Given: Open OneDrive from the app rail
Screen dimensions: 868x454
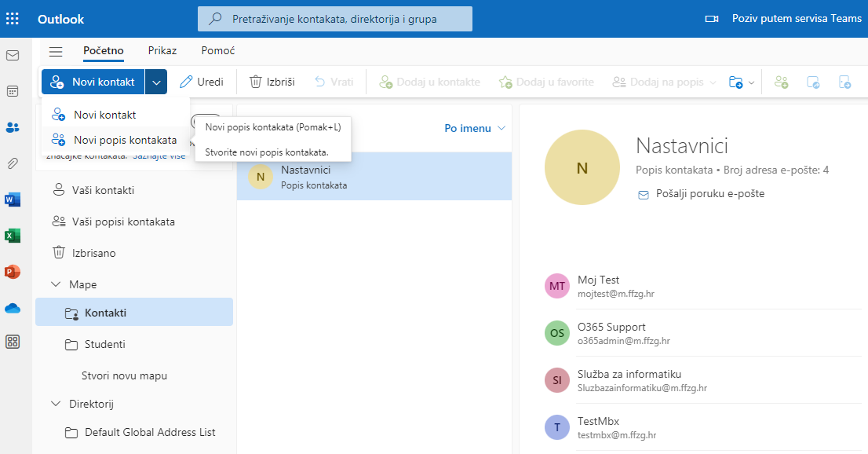Looking at the screenshot, I should coord(13,308).
